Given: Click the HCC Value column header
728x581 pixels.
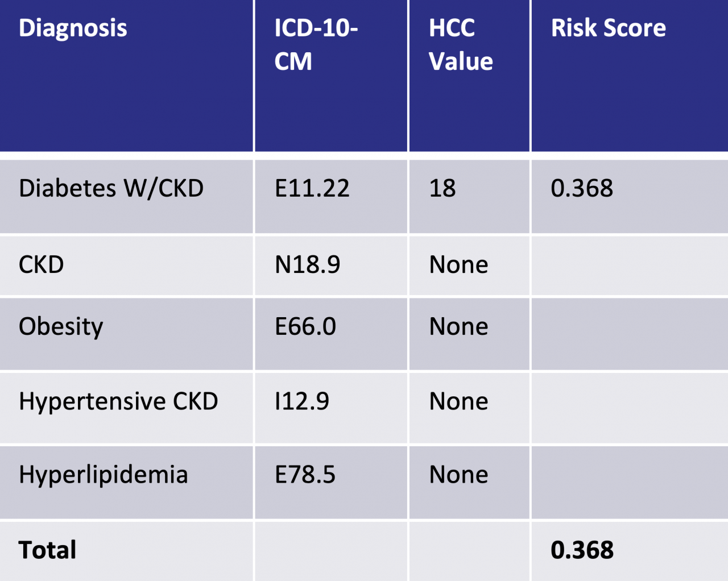Looking at the screenshot, I should click(x=461, y=44).
